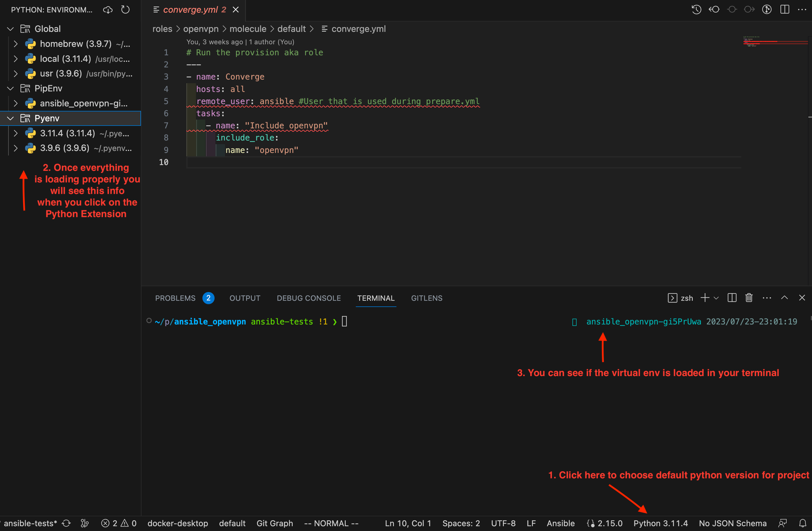Maximize panel size with caret icon

pos(784,298)
